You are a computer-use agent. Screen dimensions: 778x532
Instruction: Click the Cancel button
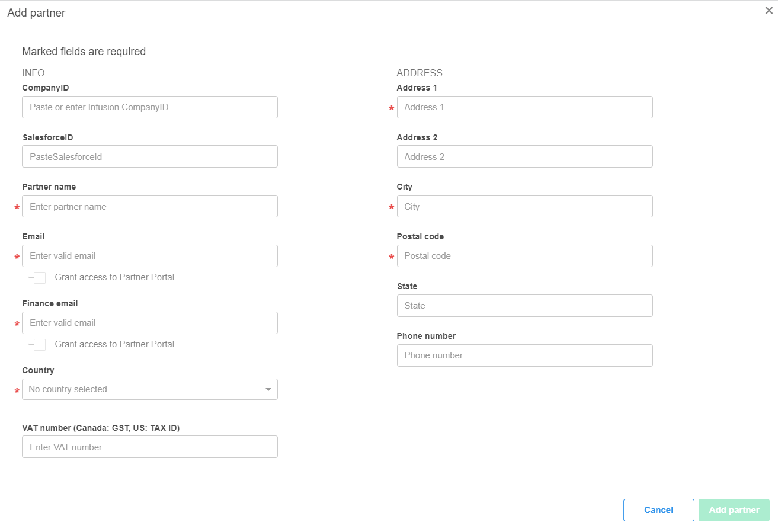[658, 510]
